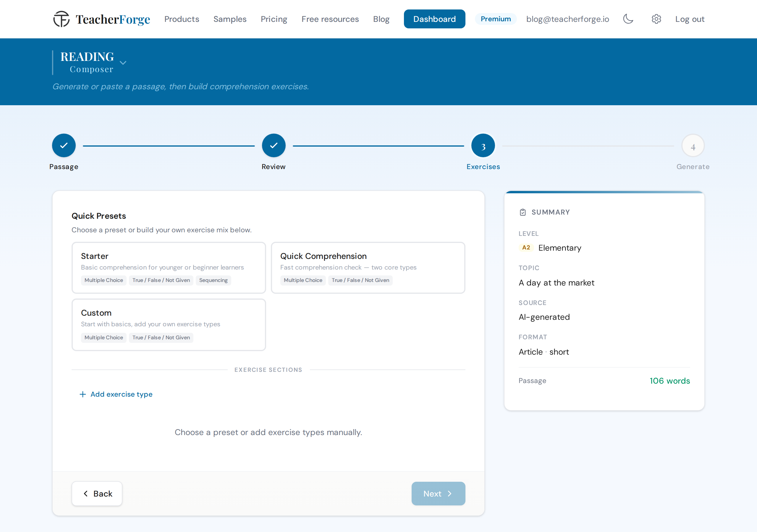Expand the Reading Composer dropdown chevron
This screenshot has width=757, height=532.
click(x=123, y=63)
